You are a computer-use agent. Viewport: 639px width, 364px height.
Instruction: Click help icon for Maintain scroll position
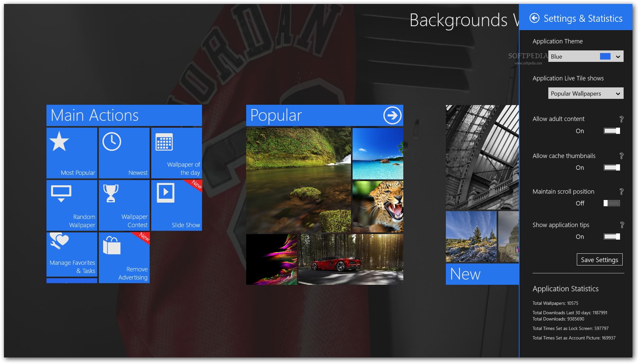(x=621, y=191)
